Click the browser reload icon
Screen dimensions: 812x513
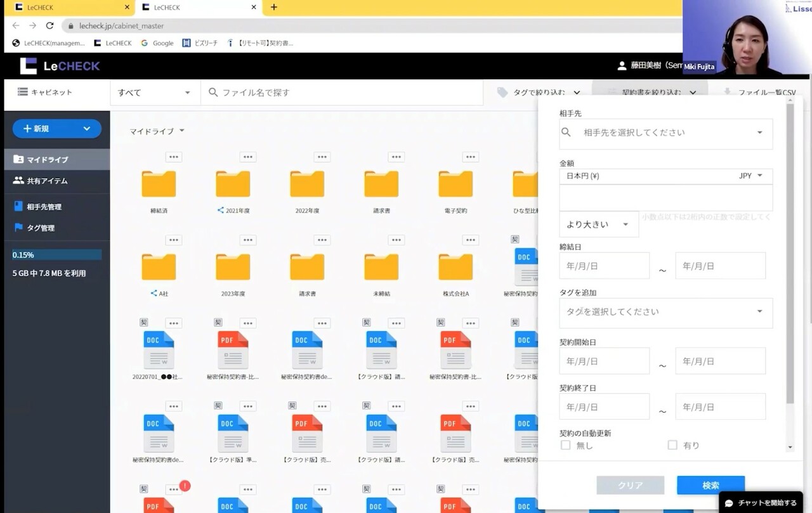[x=49, y=26]
